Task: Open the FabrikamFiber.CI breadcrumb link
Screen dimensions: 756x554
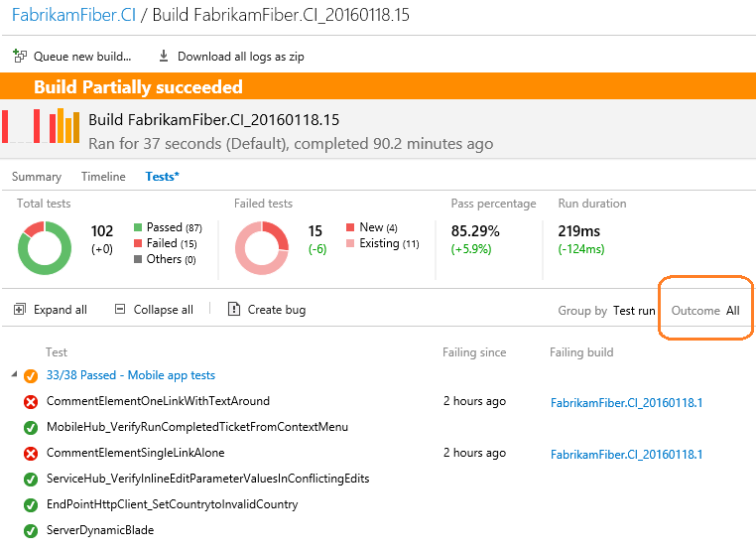Action: tap(73, 15)
